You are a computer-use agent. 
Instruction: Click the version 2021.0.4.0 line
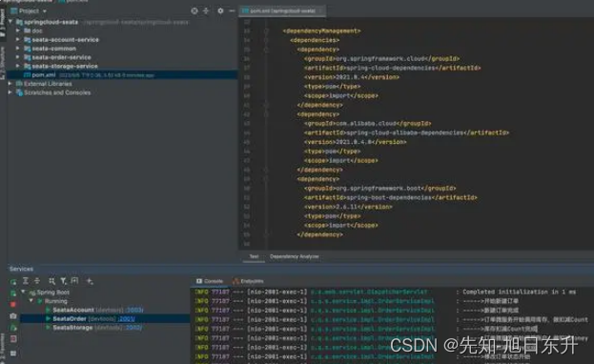coord(355,142)
